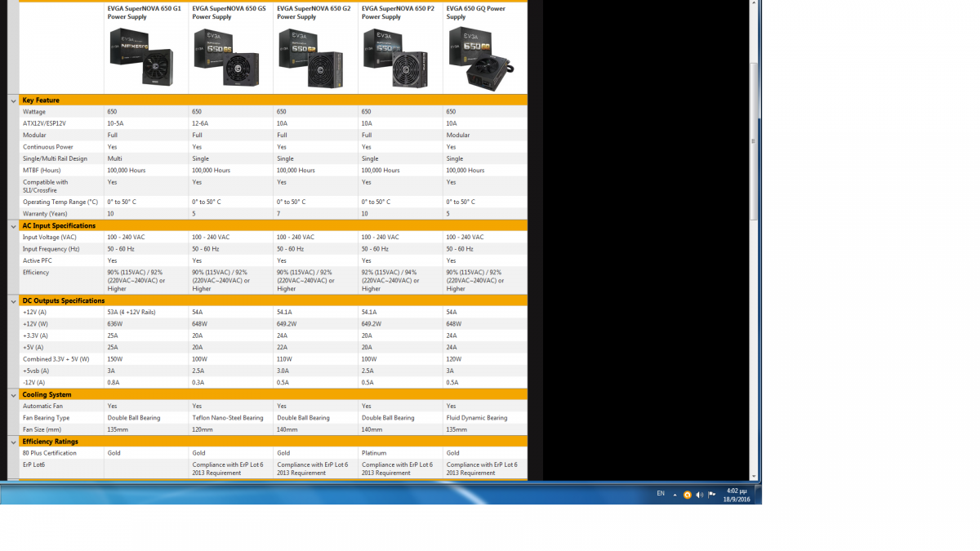Click Compatible with SLI/Crossfire label

tap(46, 186)
